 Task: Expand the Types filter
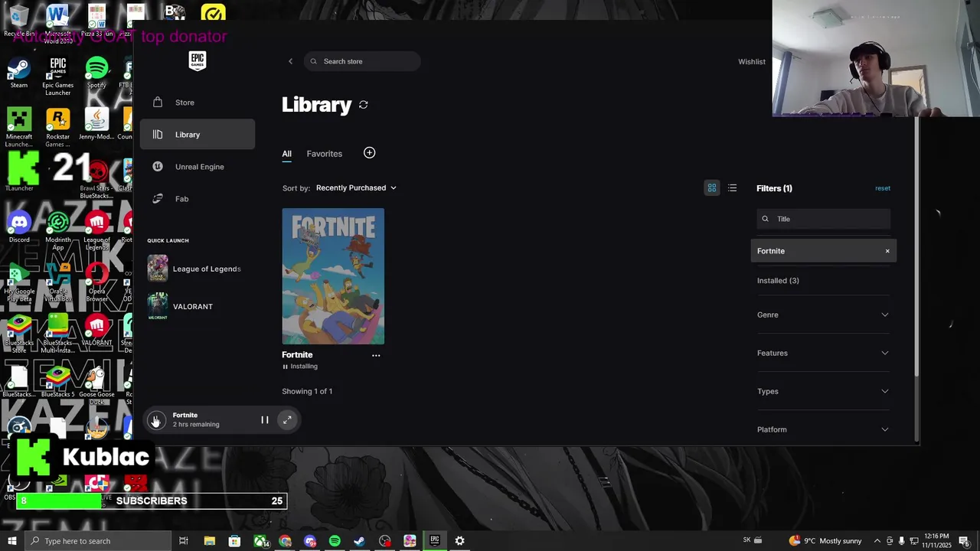click(823, 391)
